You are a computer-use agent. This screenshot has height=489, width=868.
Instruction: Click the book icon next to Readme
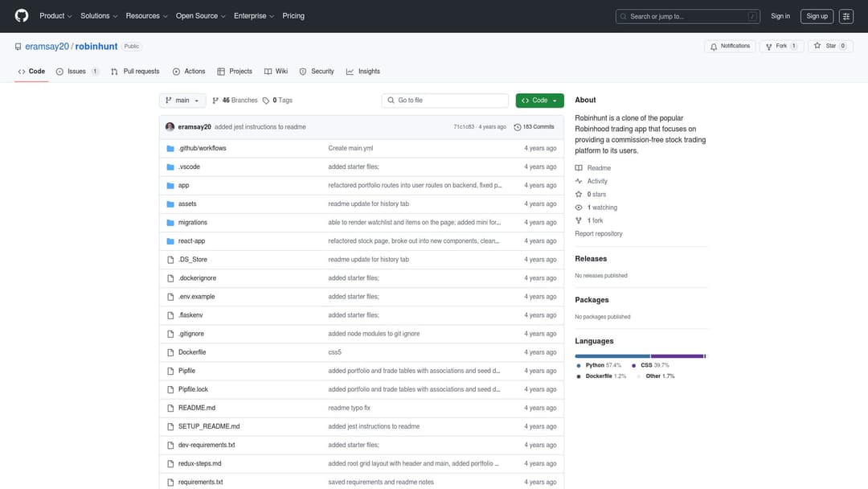[x=579, y=168]
